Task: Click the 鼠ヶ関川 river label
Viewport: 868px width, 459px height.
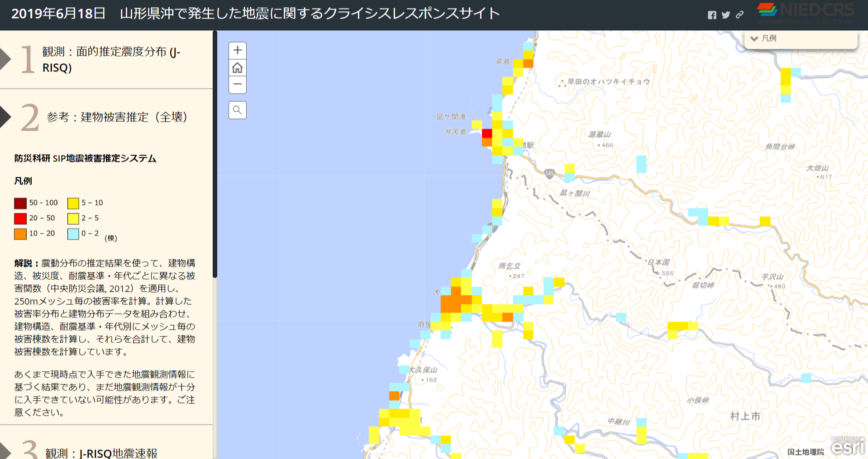Action: [x=575, y=193]
